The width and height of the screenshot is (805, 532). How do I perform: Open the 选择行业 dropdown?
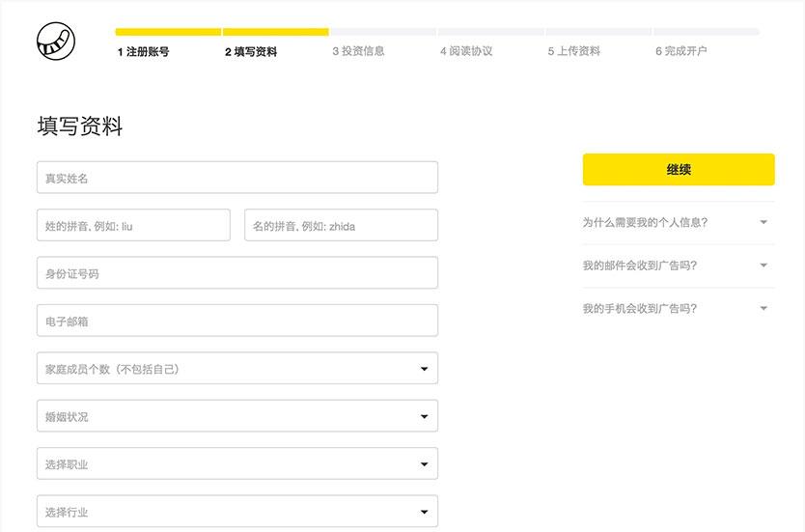pyautogui.click(x=237, y=512)
